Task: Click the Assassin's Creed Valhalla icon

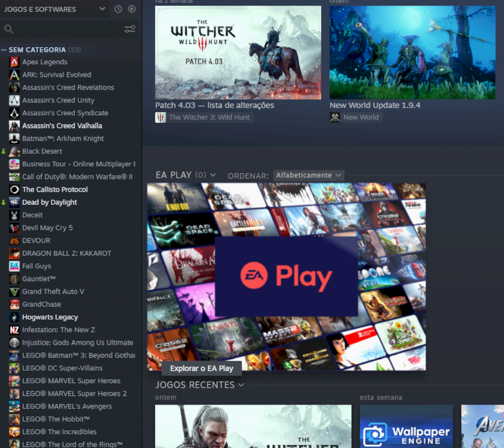Action: [14, 125]
